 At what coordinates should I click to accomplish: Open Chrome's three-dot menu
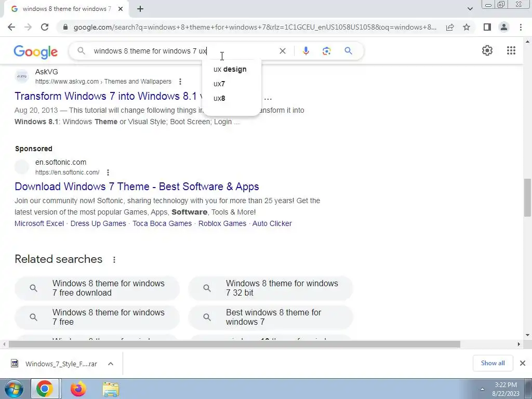(x=521, y=27)
